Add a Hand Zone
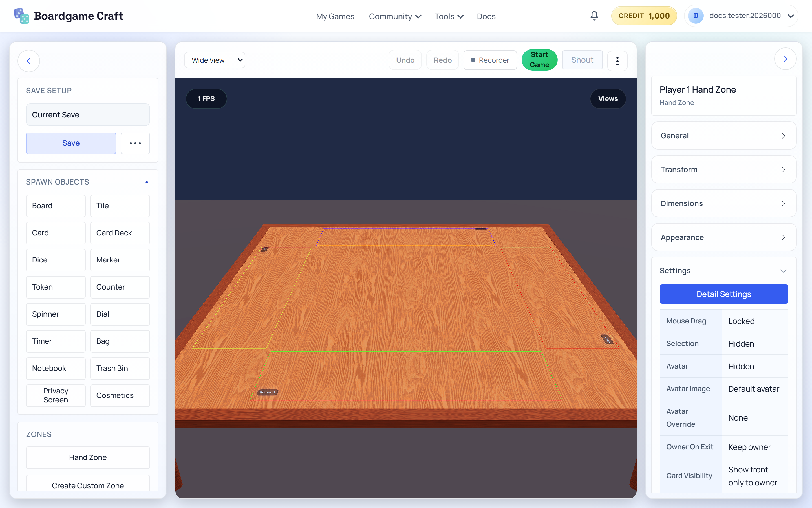 [x=88, y=457]
